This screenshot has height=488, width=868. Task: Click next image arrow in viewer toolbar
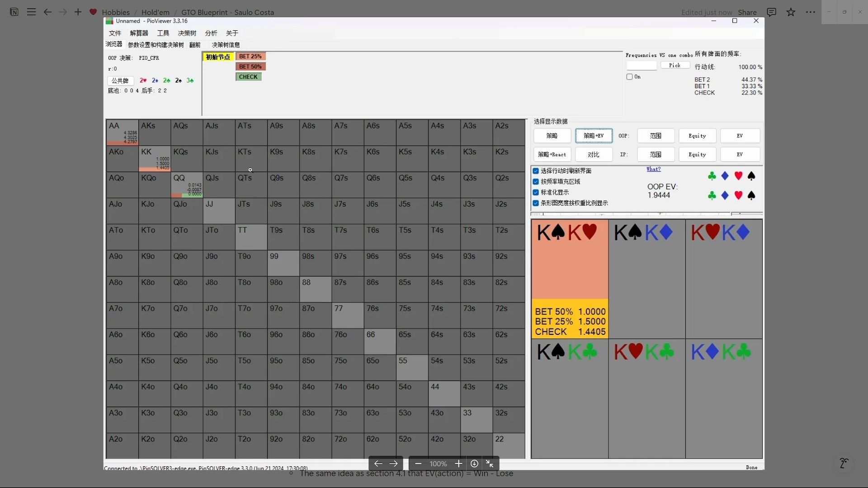(x=394, y=464)
